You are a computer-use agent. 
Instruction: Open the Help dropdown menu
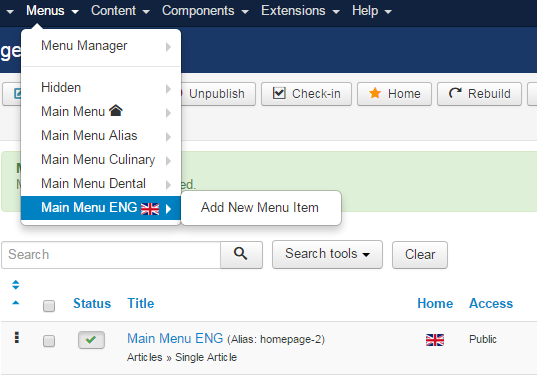[372, 11]
